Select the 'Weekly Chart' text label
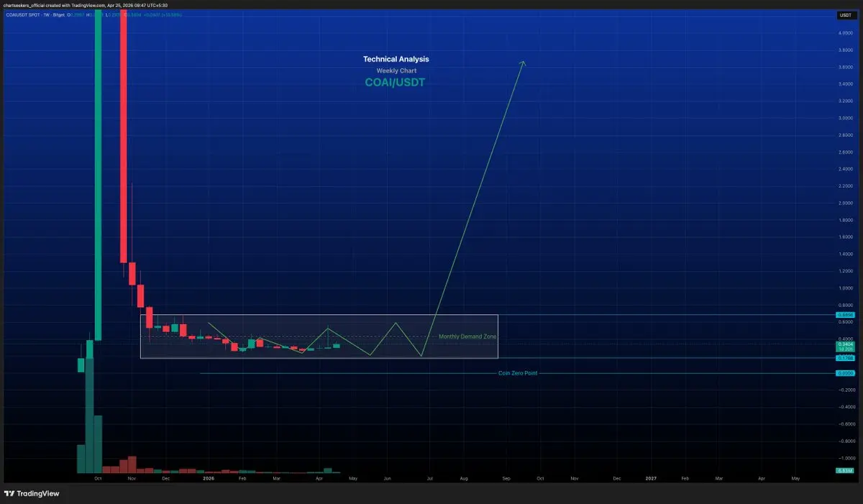 coord(396,71)
